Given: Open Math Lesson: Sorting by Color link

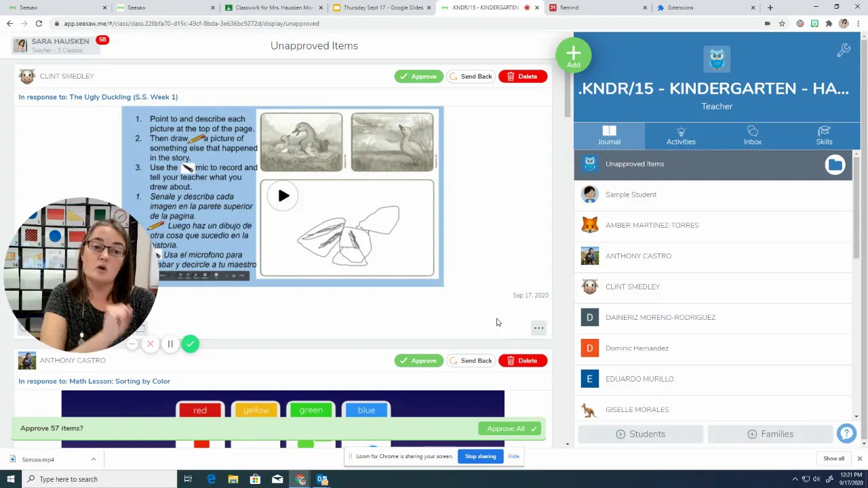Looking at the screenshot, I should pyautogui.click(x=94, y=381).
